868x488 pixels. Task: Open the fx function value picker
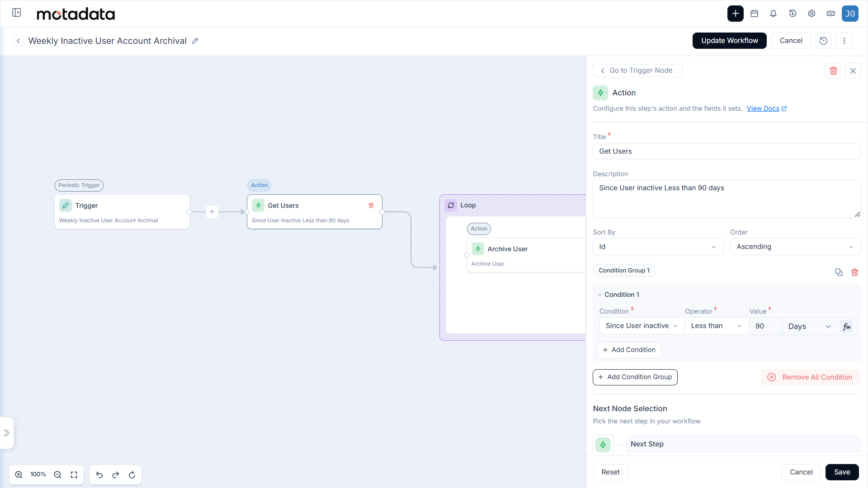(846, 326)
